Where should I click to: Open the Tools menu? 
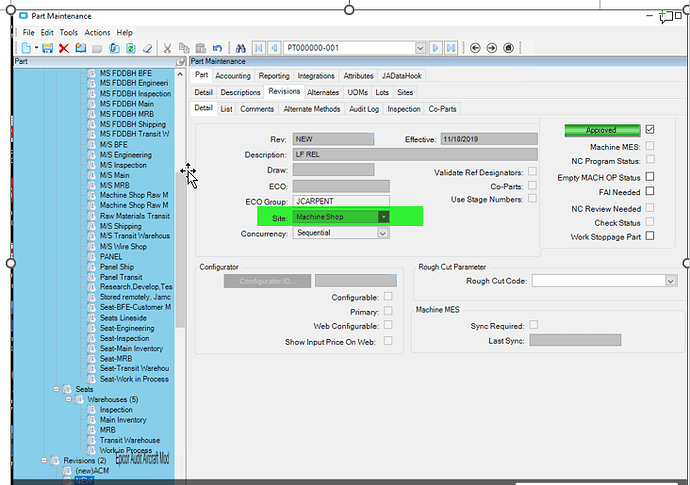click(69, 33)
